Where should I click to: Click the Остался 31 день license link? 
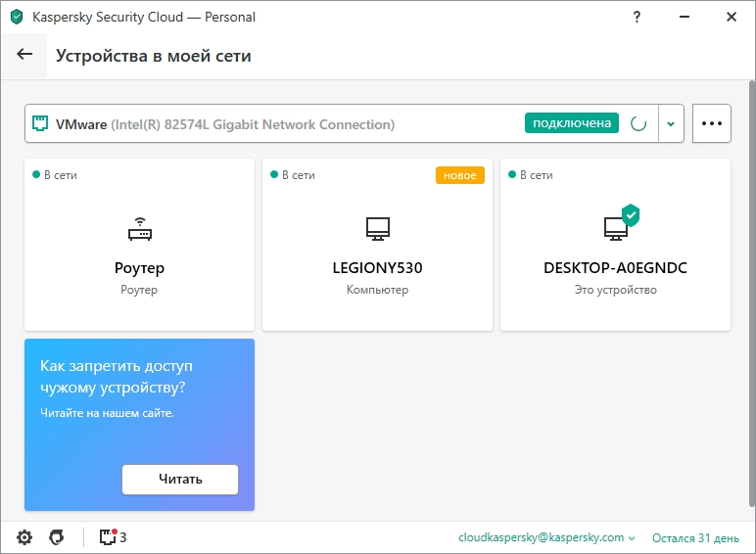click(x=695, y=538)
